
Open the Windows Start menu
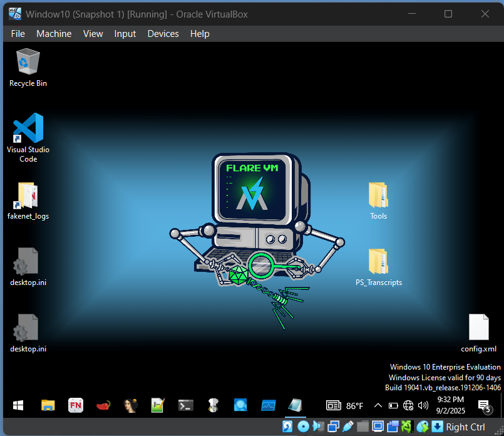(x=18, y=405)
